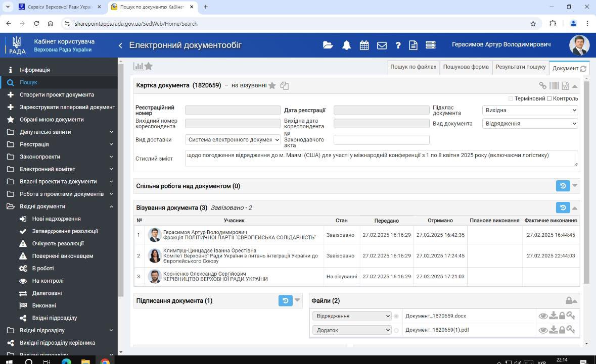596x364 pixels.
Task: Open the Підклас документа dropdown
Action: [530, 110]
